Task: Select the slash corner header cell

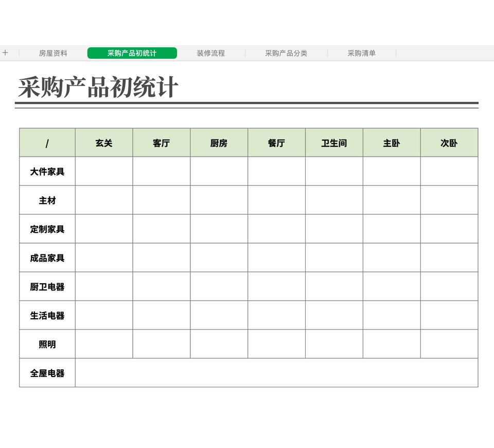Action: point(47,143)
